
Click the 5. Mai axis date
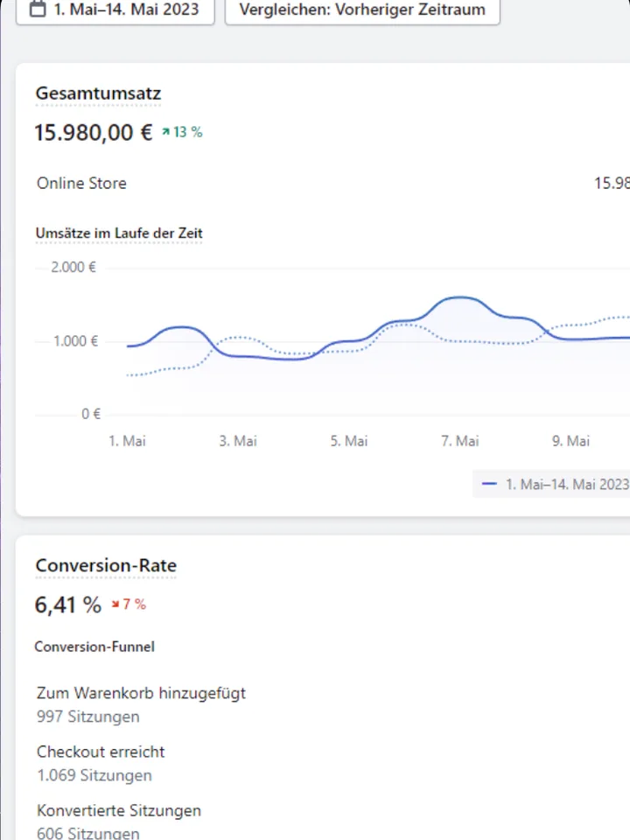(x=349, y=441)
